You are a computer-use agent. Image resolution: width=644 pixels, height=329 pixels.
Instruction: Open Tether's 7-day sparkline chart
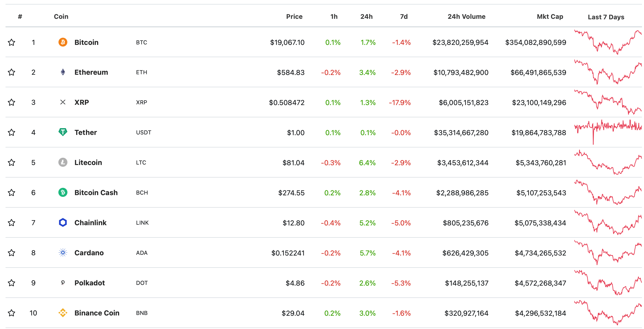pyautogui.click(x=608, y=132)
